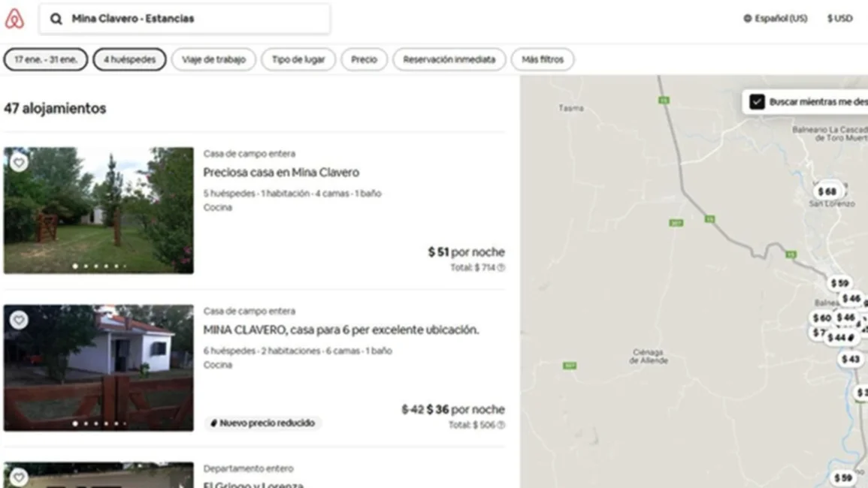The image size is (868, 488).
Task: Click the Departamento entero label
Action: tap(248, 468)
